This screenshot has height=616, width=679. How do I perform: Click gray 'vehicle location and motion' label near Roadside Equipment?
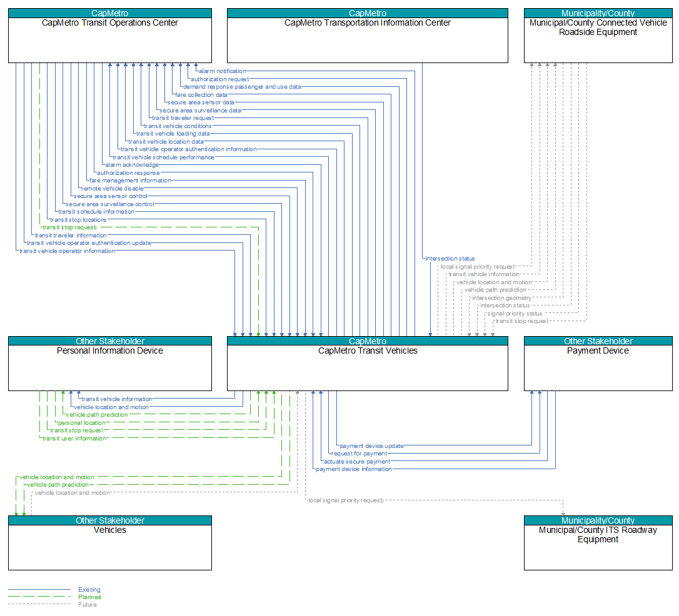pyautogui.click(x=494, y=282)
